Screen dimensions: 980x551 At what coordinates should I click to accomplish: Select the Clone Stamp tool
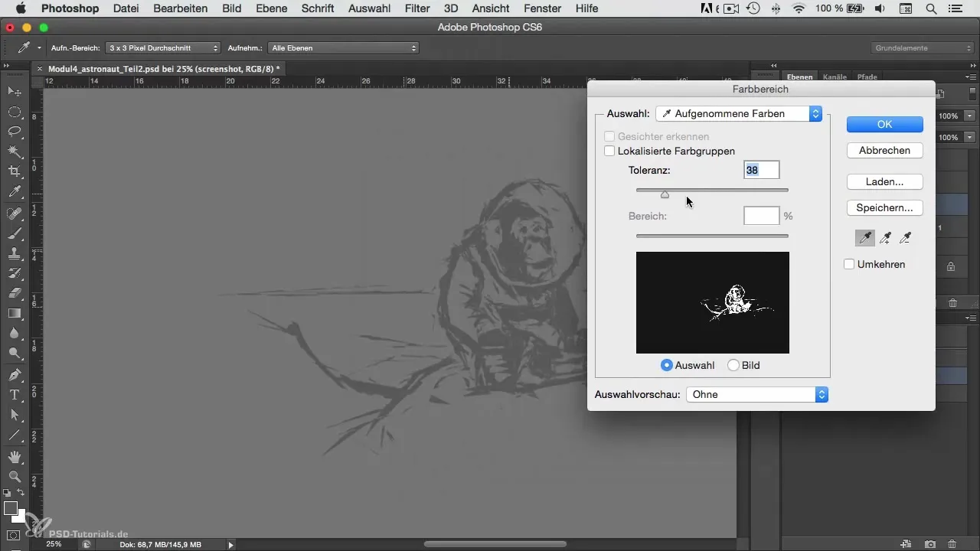click(x=15, y=253)
